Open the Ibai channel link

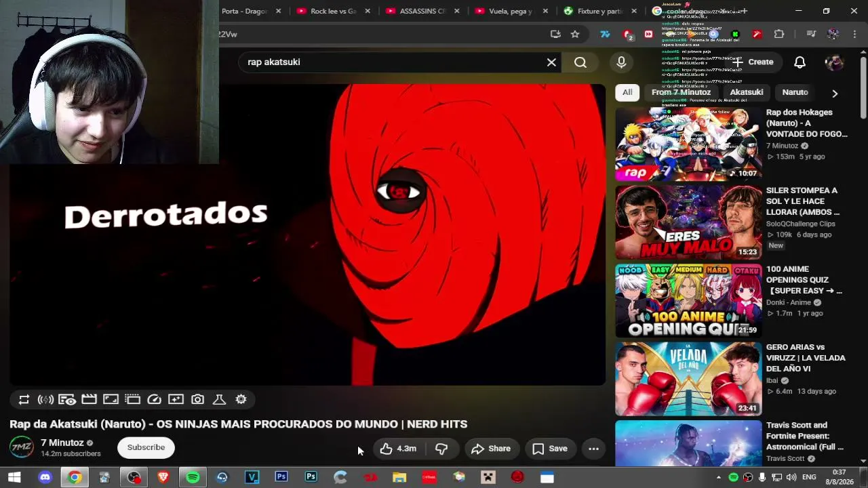[x=772, y=381]
